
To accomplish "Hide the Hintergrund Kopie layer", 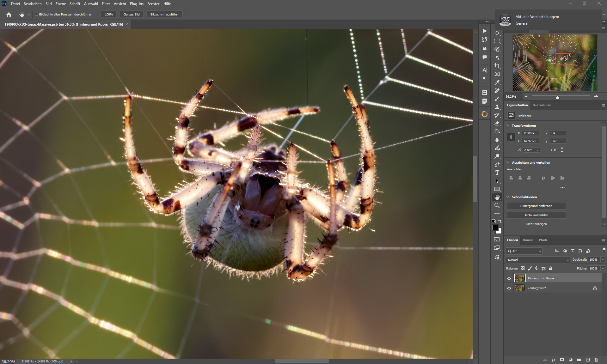I will coord(509,278).
